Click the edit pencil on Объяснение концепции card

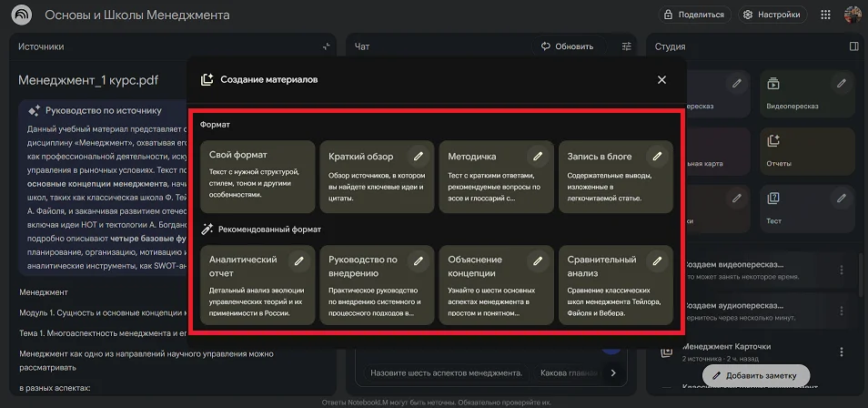click(538, 260)
